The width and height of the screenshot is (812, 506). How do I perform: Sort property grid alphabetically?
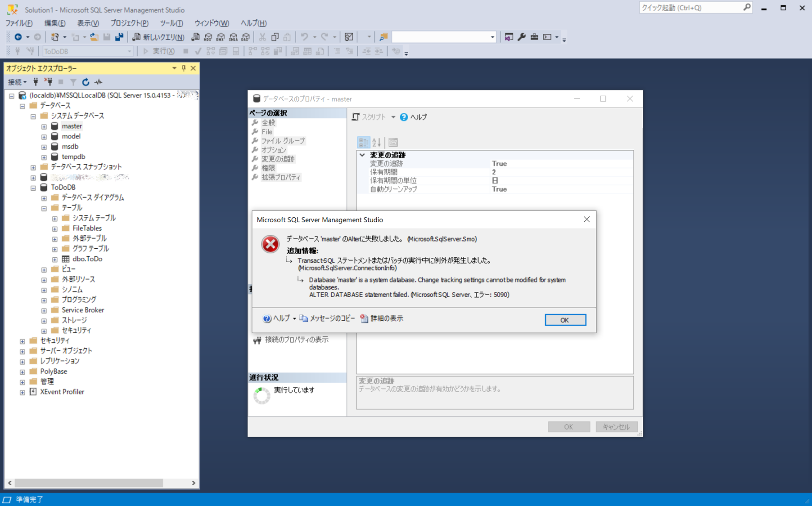(x=377, y=143)
